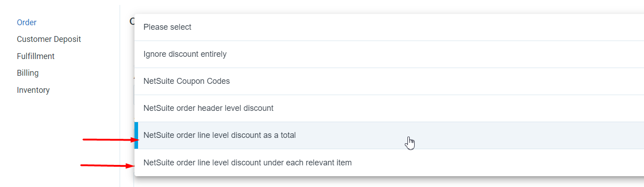Click the highlighted line level total option
The width and height of the screenshot is (644, 187).
(389, 136)
